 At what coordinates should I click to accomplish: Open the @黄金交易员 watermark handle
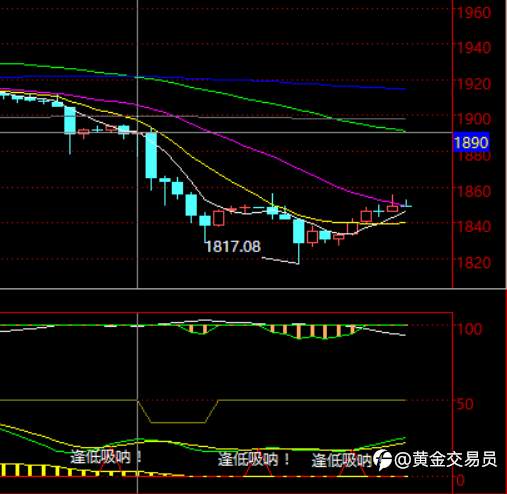click(x=446, y=459)
